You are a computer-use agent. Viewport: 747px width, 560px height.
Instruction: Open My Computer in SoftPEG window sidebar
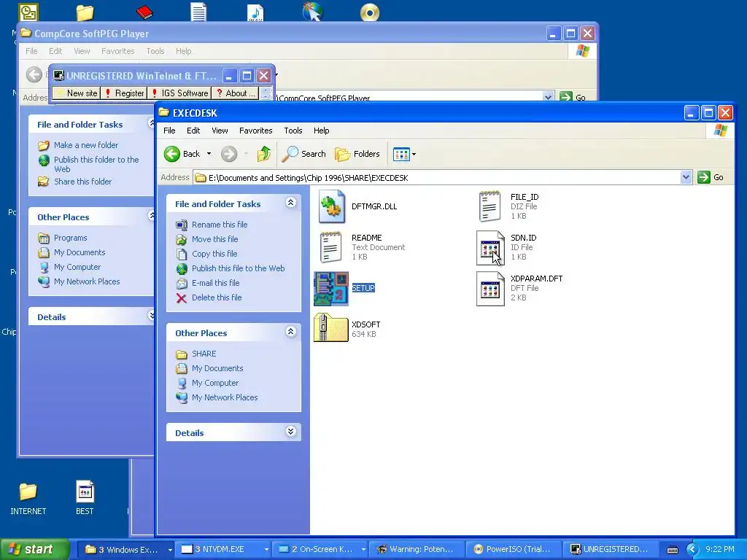(77, 267)
